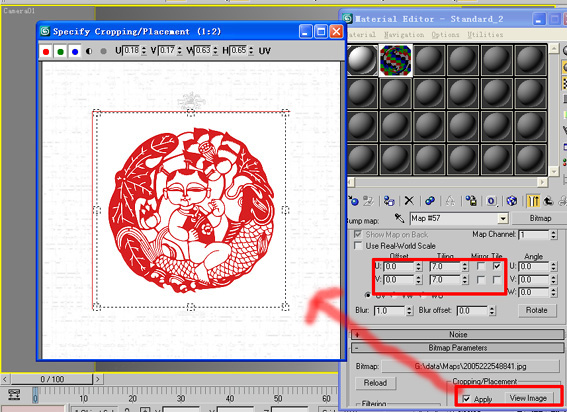Click the Make Material Copy spheres icon

(430, 200)
